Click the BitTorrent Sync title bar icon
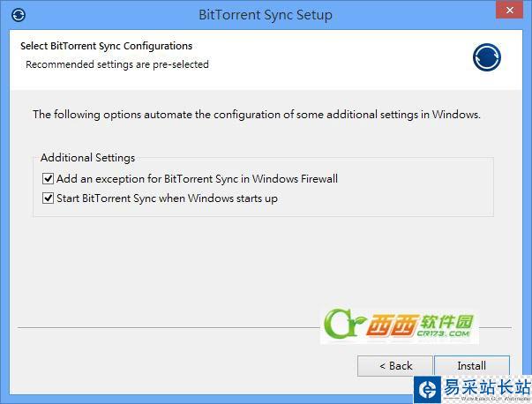The image size is (532, 404). pos(19,14)
